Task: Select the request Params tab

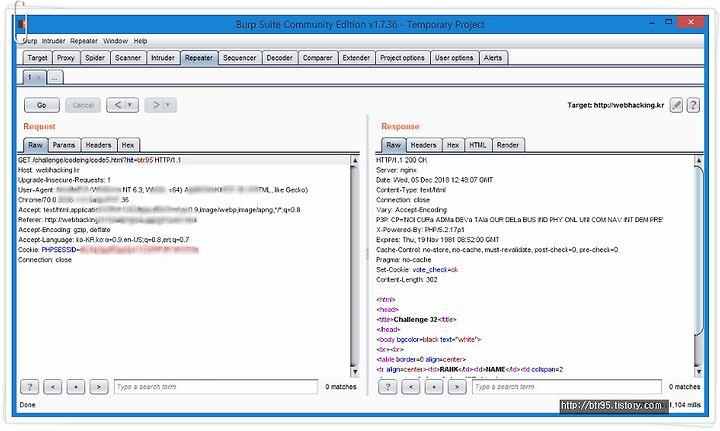Action: tap(64, 145)
